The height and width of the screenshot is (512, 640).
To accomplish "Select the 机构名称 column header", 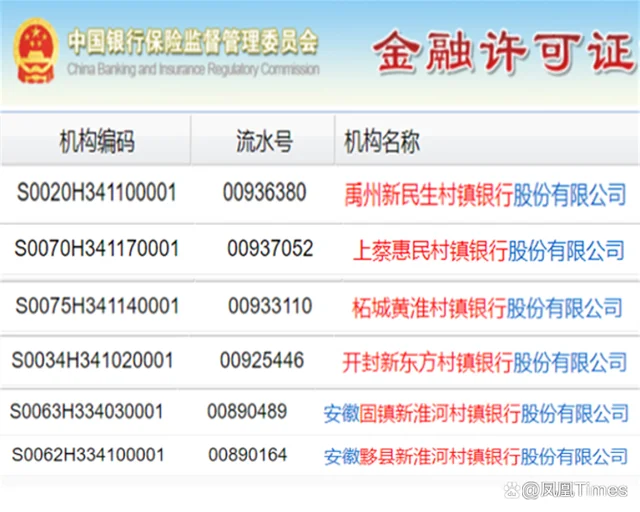I will click(x=382, y=141).
